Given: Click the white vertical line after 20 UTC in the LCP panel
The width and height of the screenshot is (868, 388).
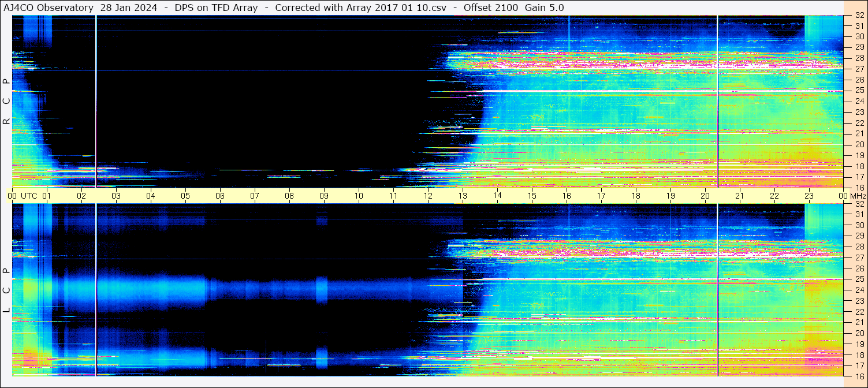Looking at the screenshot, I should click(717, 290).
